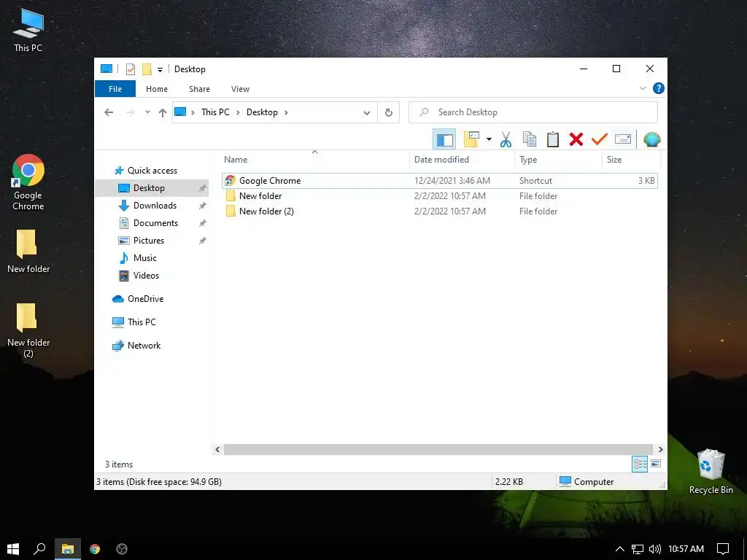The image size is (747, 560).
Task: Open Customize Quick Access Toolbar dropdown
Action: 160,69
